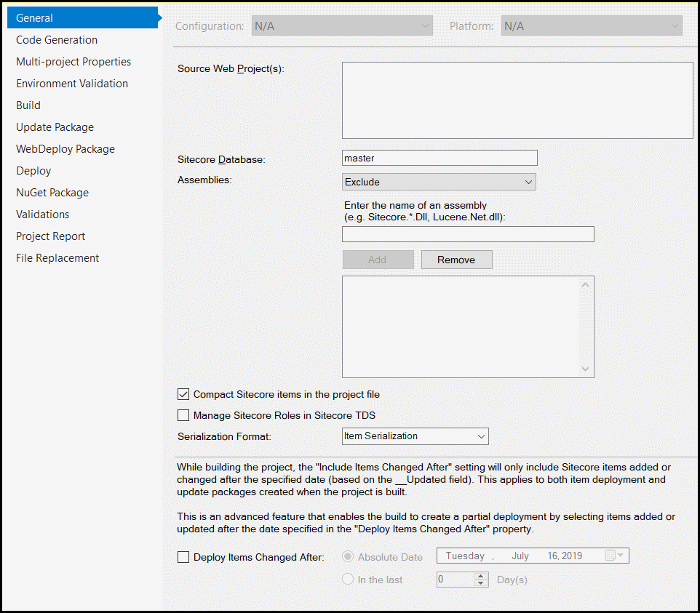Click the assembly name input field
The width and height of the screenshot is (700, 613).
[x=468, y=234]
